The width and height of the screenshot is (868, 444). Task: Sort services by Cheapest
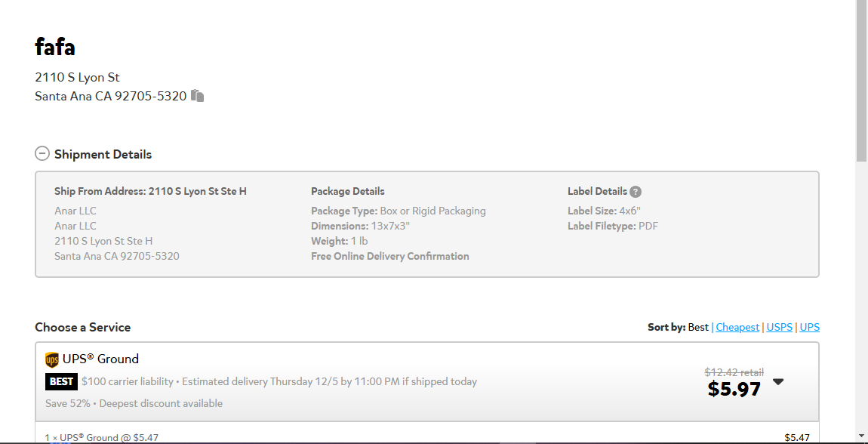737,327
